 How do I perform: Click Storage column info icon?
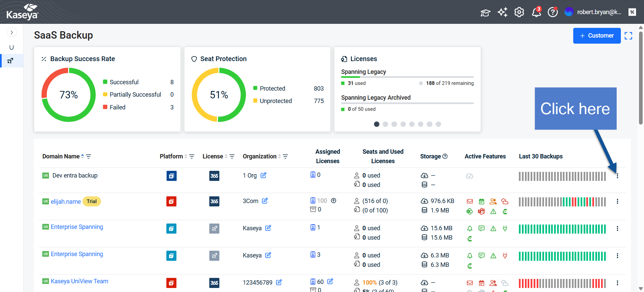click(445, 156)
